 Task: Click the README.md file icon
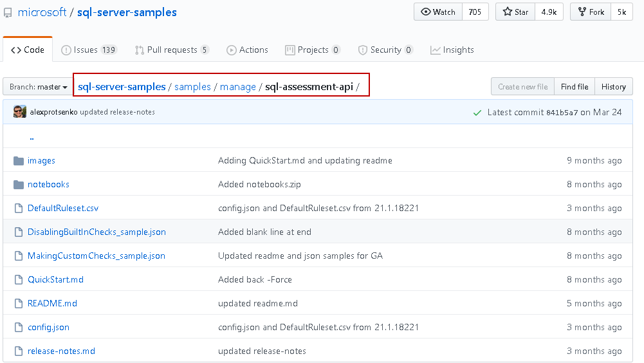[18, 303]
